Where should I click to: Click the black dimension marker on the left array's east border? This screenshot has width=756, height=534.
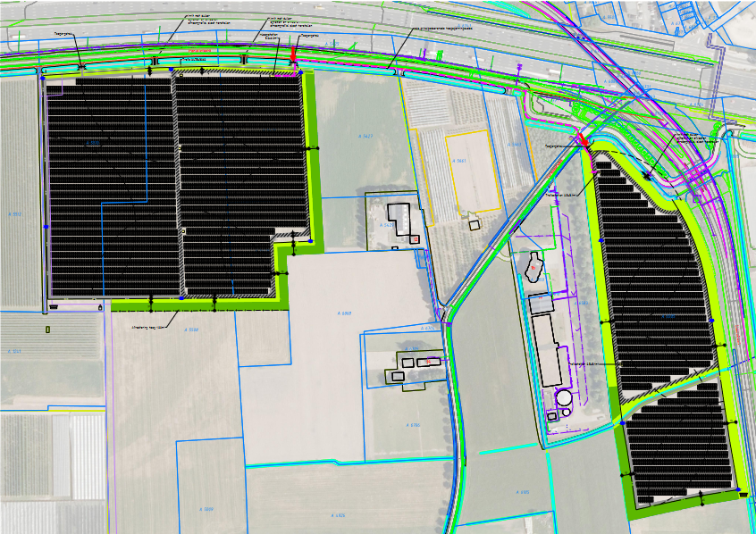[311, 148]
